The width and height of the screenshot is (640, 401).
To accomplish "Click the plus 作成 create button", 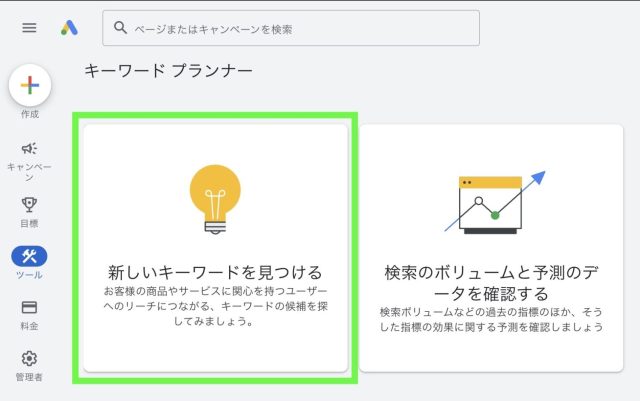I will pyautogui.click(x=30, y=86).
